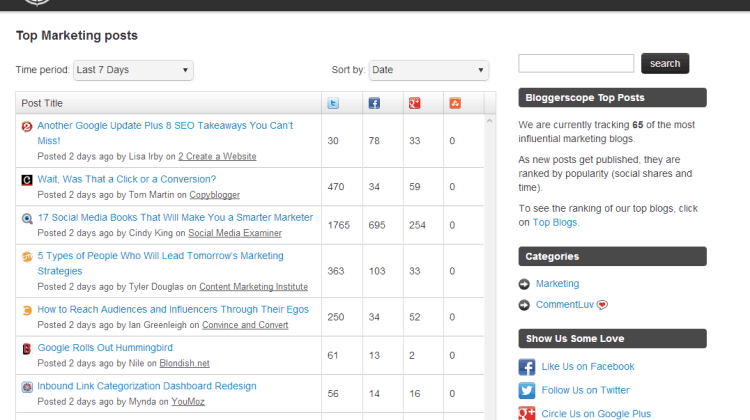Click the arrow icon beside CommentLuv category
This screenshot has width=750, height=420.
pyautogui.click(x=524, y=305)
